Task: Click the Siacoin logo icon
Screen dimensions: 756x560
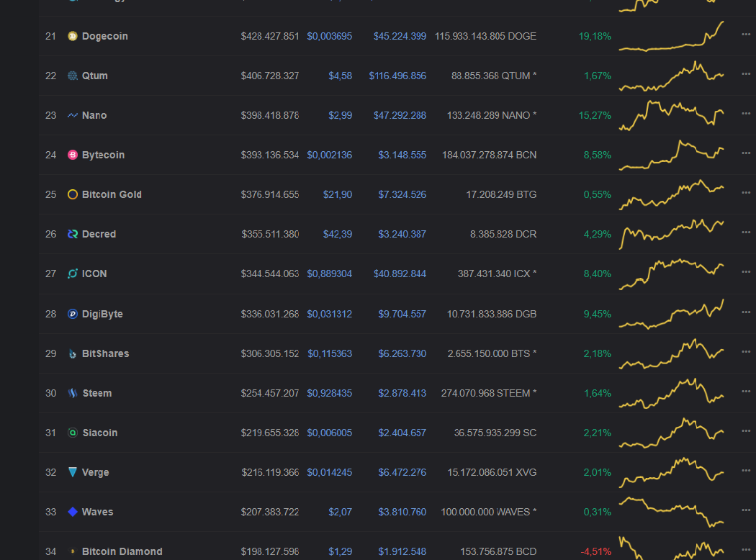Action: click(72, 433)
